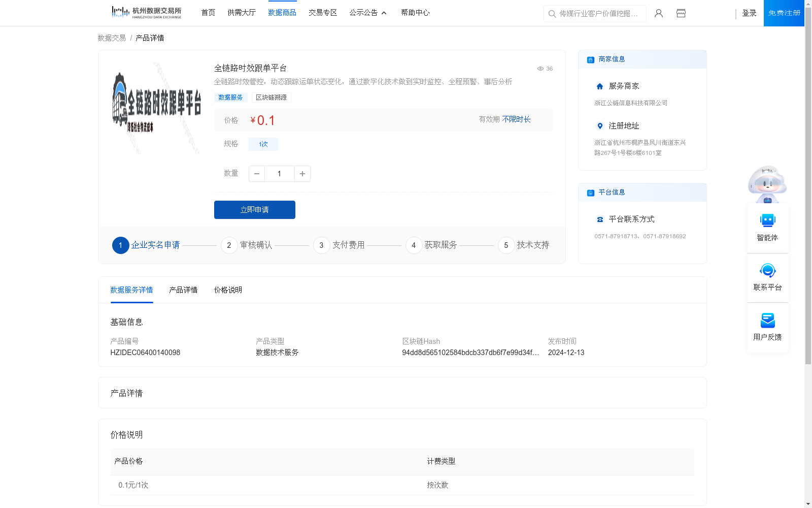
Task: Click the 不限时长 validity text
Action: [x=516, y=119]
